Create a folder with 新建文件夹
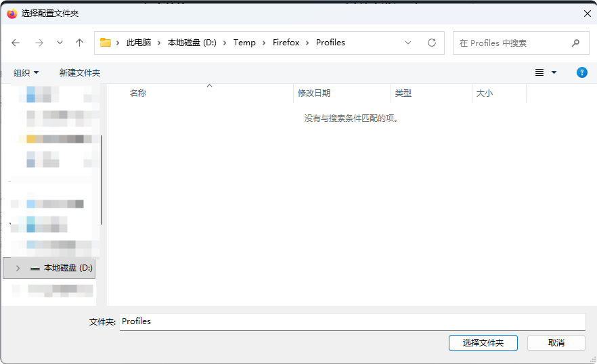The image size is (597, 364). [80, 72]
